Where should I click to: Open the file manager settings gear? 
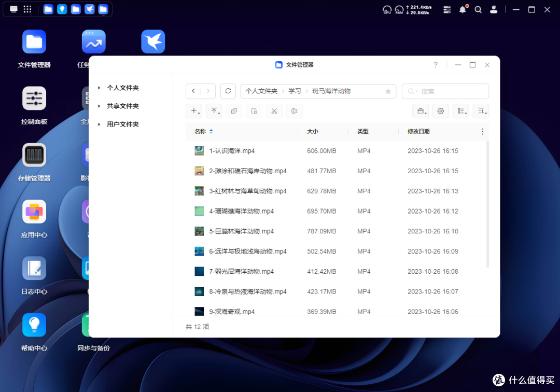click(441, 111)
